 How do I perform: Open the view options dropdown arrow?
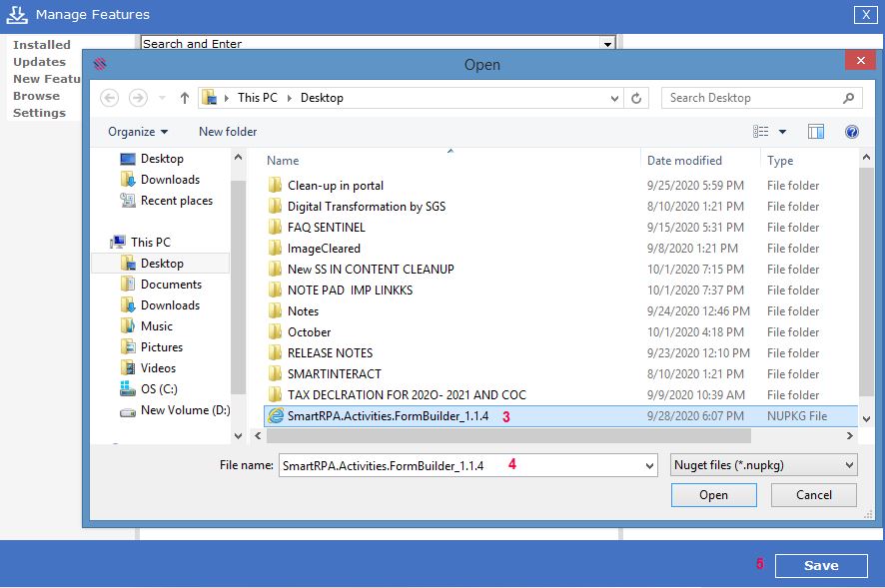(782, 132)
